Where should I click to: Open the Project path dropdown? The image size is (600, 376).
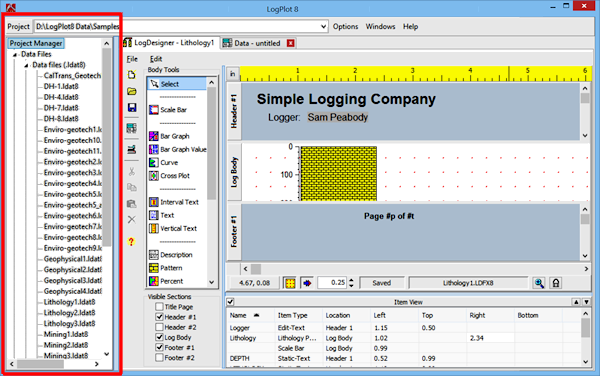click(323, 26)
